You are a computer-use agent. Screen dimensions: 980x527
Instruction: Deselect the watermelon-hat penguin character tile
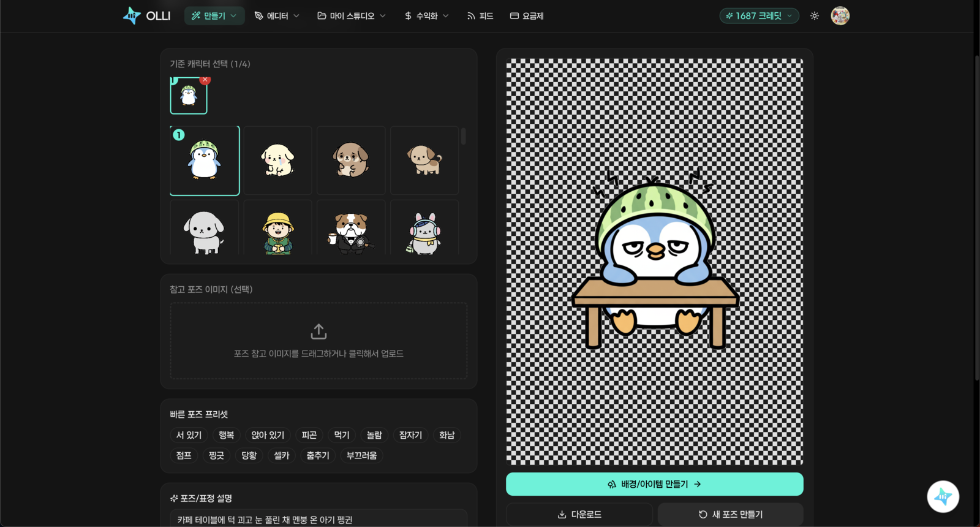205,161
